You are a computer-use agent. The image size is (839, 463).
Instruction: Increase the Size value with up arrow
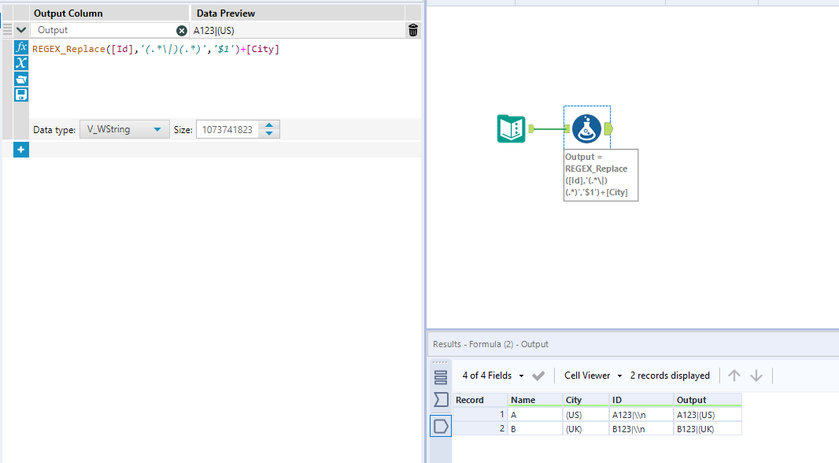pyautogui.click(x=269, y=125)
